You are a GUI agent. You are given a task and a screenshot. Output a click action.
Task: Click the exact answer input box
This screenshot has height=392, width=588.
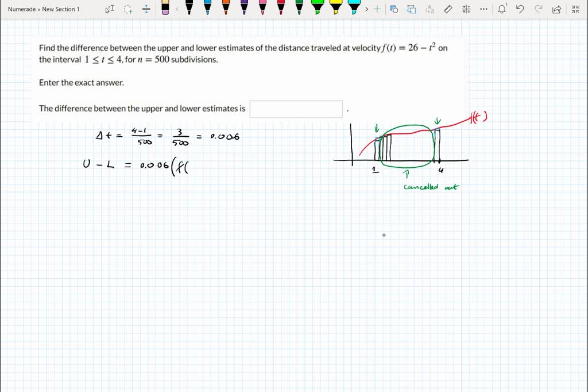296,109
